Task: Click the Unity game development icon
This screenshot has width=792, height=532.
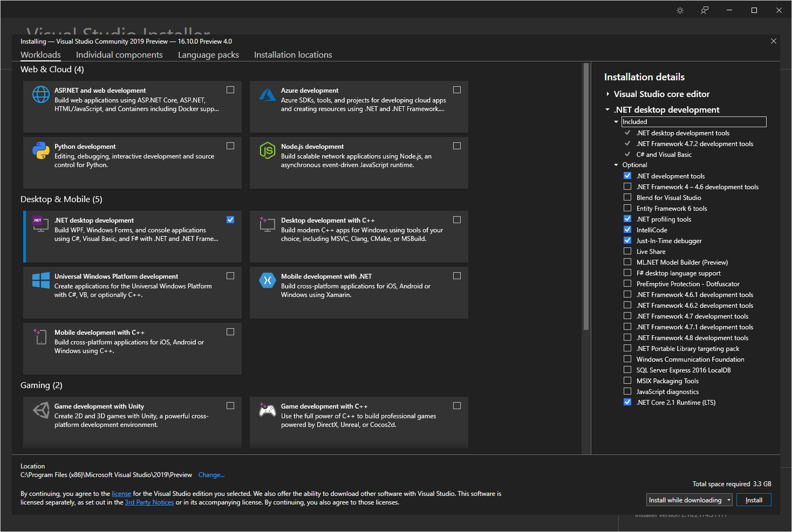Action: (x=41, y=410)
